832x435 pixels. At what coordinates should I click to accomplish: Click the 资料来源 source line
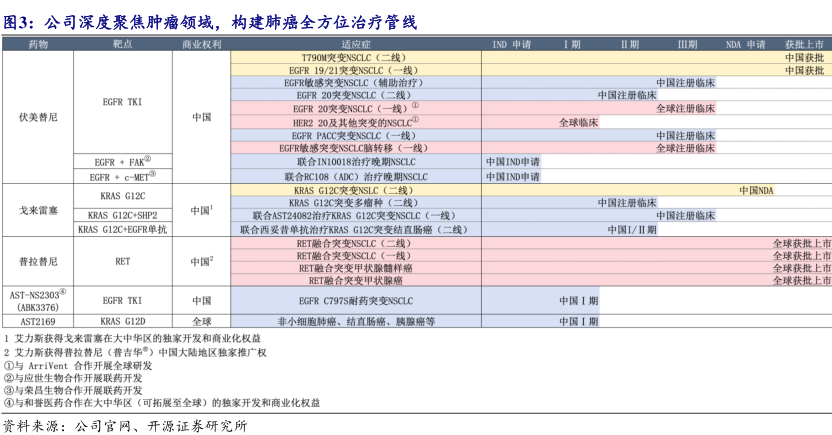coord(126,424)
